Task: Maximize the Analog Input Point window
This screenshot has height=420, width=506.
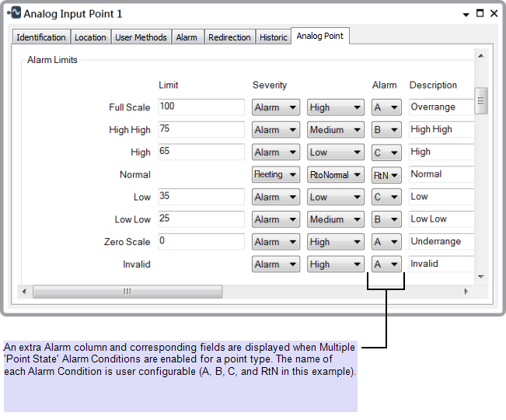Action: pyautogui.click(x=480, y=14)
